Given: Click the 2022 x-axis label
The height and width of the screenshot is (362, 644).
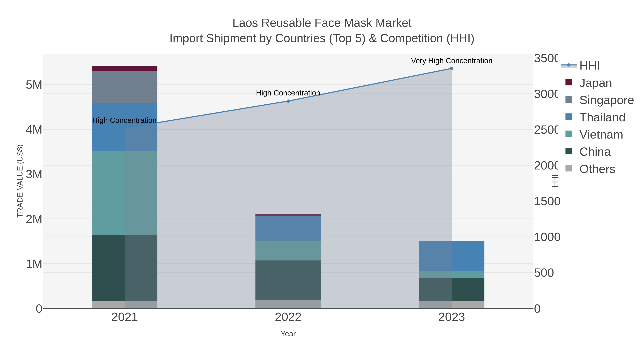Looking at the screenshot, I should click(x=288, y=317).
